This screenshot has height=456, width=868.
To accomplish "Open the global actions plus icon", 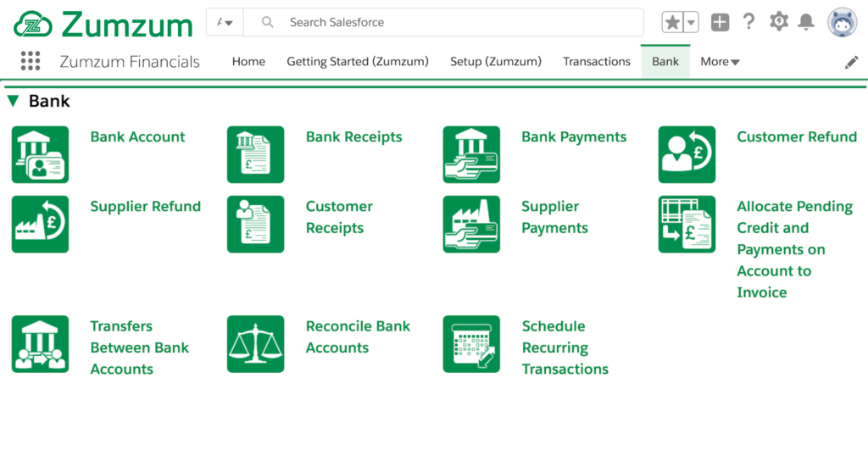I will pos(720,22).
